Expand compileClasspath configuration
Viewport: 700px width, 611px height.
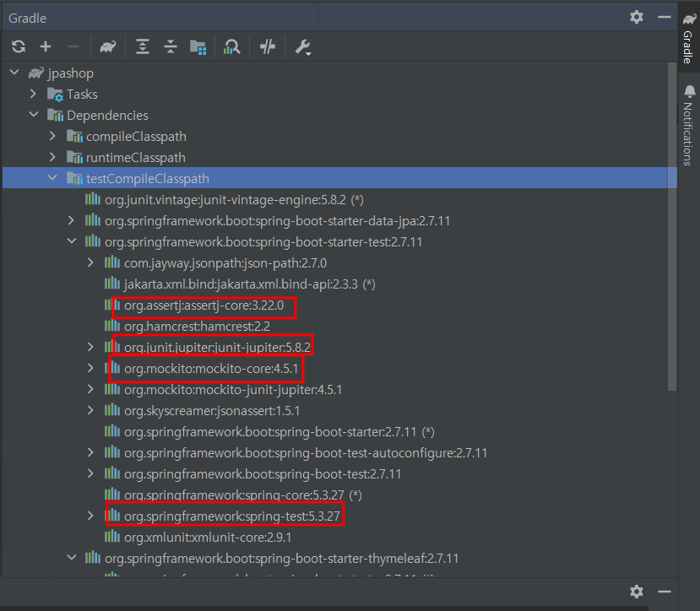pos(52,136)
